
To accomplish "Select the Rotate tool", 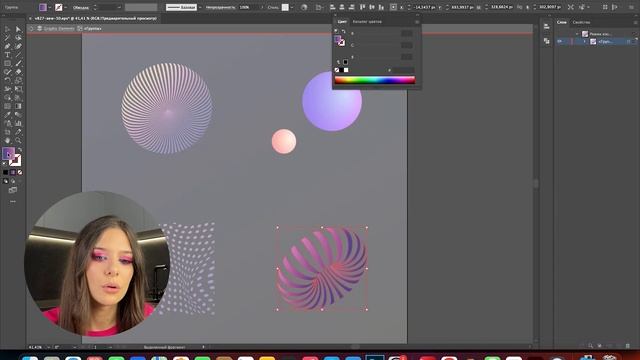I will click(7, 80).
